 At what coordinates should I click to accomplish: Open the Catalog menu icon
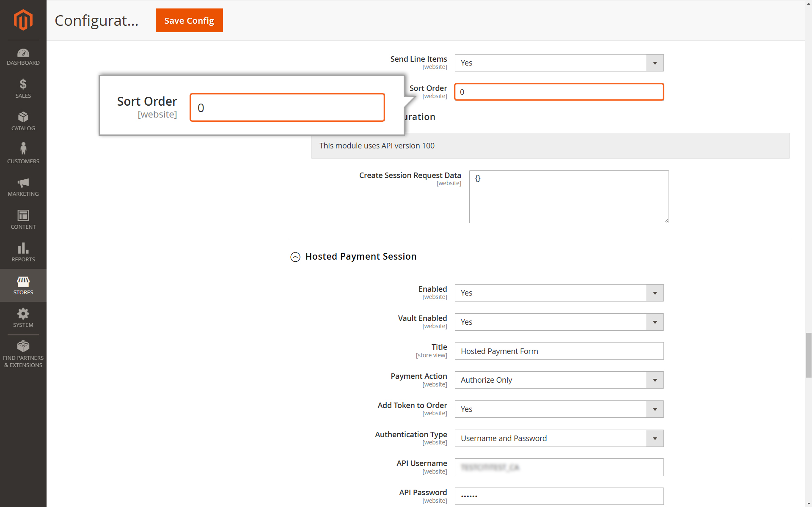click(23, 122)
